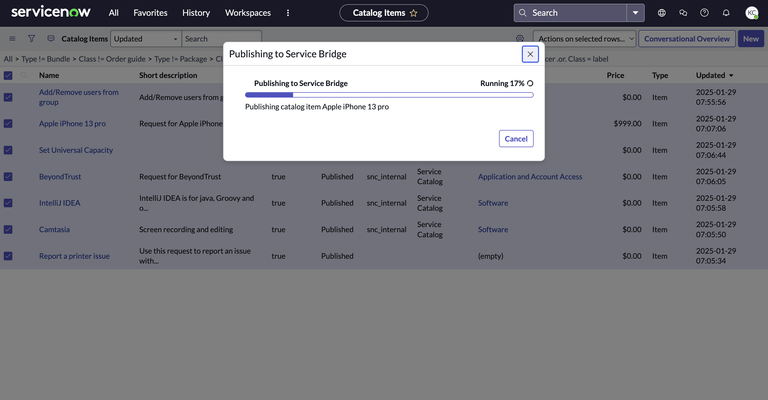Screen dimensions: 768x400
Task: Open the notifications bell icon
Action: tap(726, 13)
